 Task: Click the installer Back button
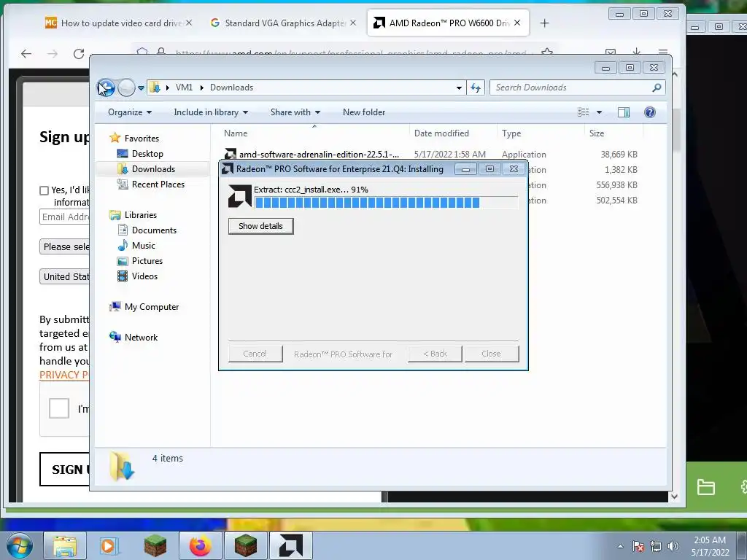pos(435,354)
